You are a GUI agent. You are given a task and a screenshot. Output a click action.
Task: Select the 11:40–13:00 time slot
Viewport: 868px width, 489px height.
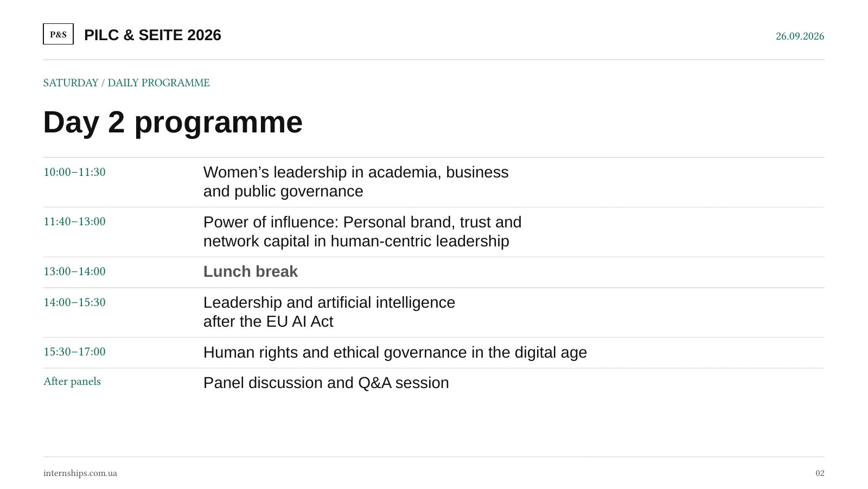(74, 221)
